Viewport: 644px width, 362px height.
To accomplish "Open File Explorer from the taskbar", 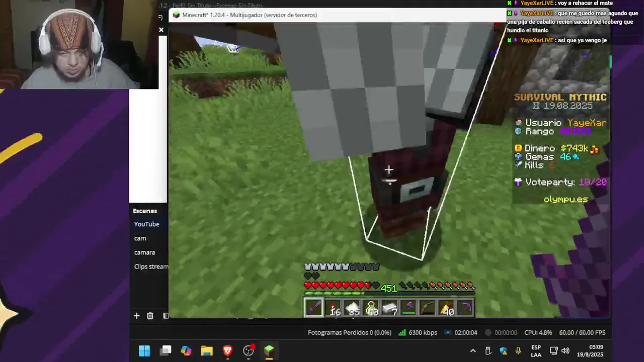I will tap(207, 350).
